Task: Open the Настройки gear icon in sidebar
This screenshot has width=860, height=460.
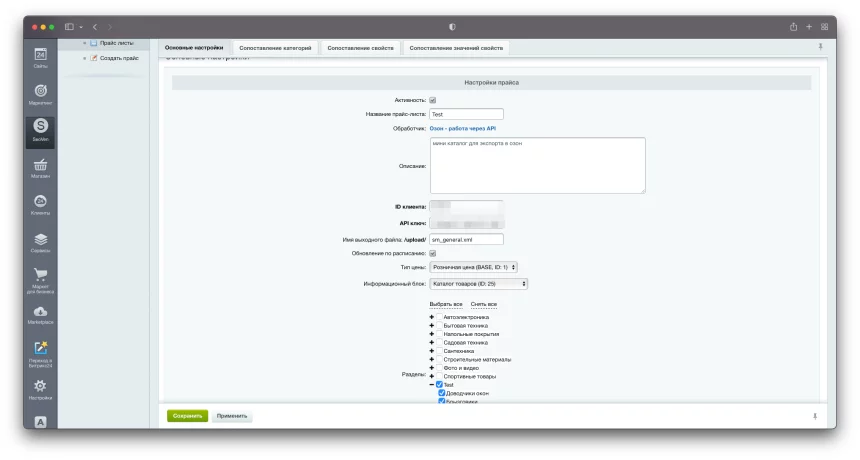Action: point(41,389)
